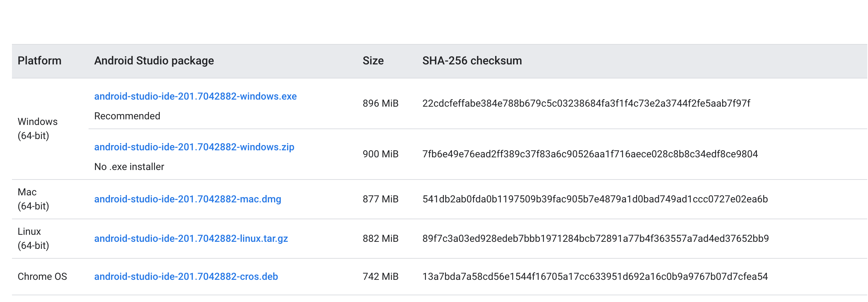The height and width of the screenshot is (302, 868).
Task: Download the android-studio-ide-201.7042882-cros.deb package
Action: pos(186,277)
